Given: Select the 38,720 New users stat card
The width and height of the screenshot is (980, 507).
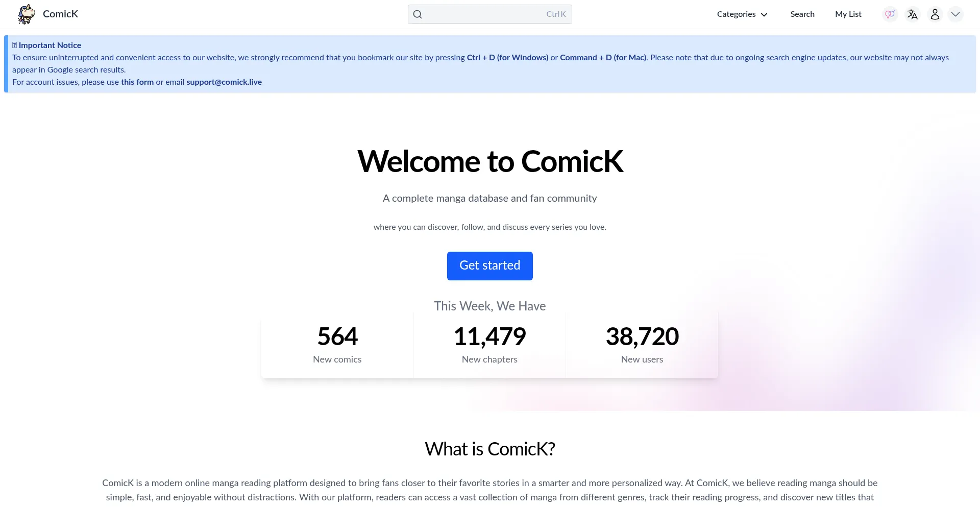Looking at the screenshot, I should (x=642, y=345).
